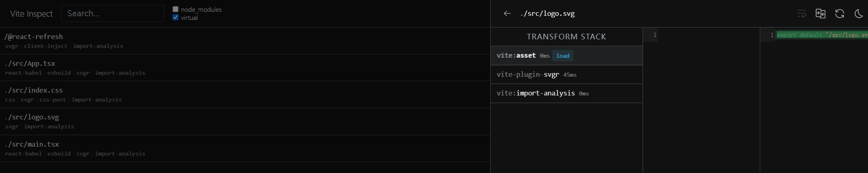
Task: Open the ./src/index.css module entry
Action: (x=245, y=94)
